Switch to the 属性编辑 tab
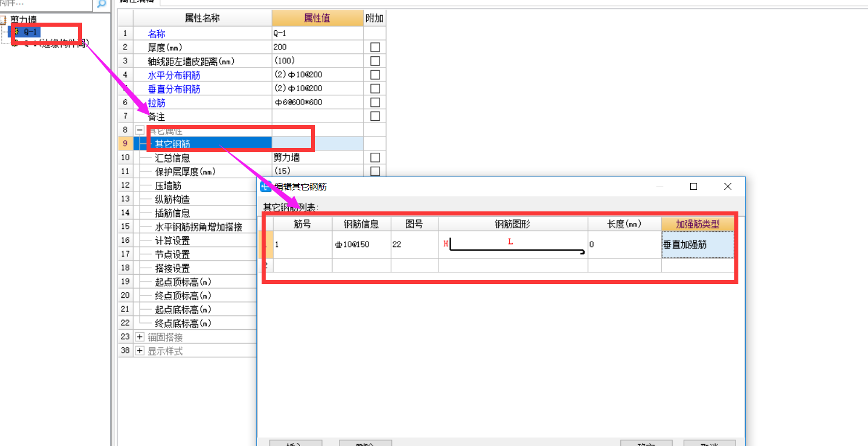The image size is (868, 446). (x=137, y=2)
